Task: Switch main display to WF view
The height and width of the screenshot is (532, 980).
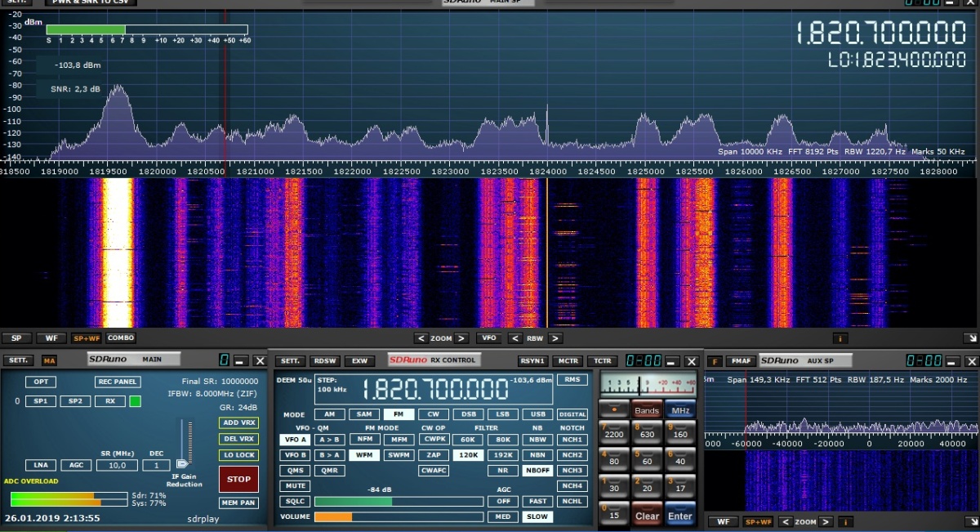Action: pos(51,338)
